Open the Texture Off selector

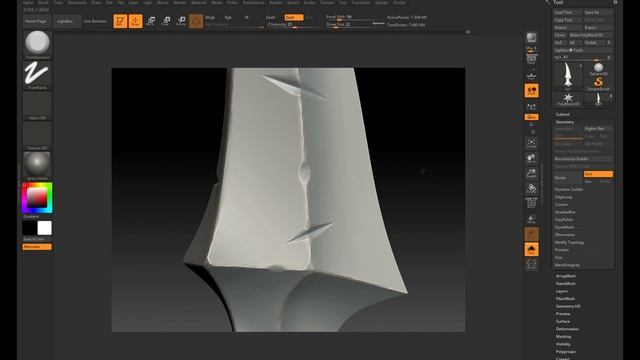tap(37, 136)
